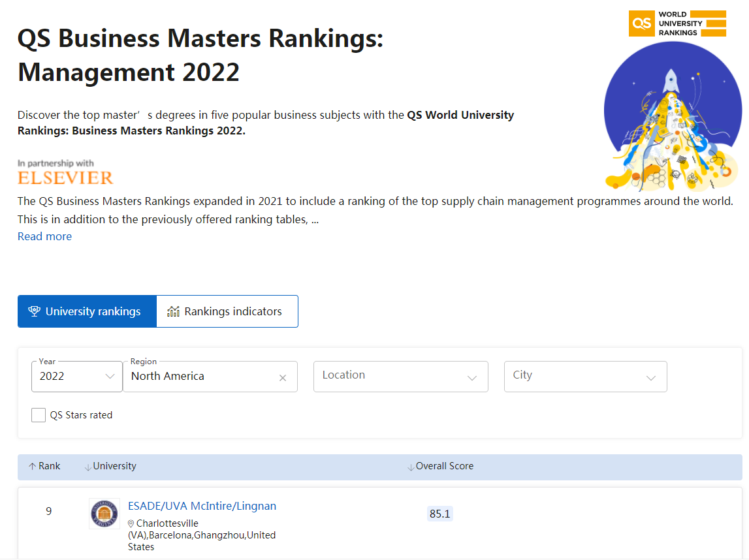This screenshot has width=749, height=560.
Task: Click the QS World University Rankings logo
Action: point(677,23)
